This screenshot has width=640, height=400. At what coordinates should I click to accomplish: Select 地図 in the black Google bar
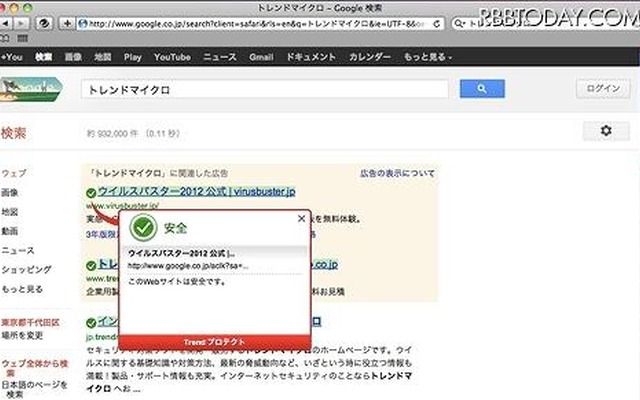click(x=103, y=57)
